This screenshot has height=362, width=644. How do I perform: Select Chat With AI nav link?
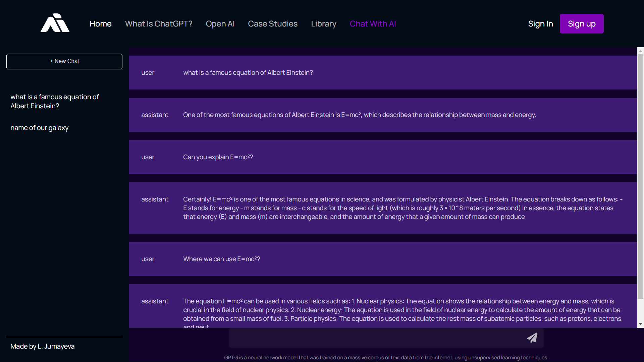coord(373,24)
